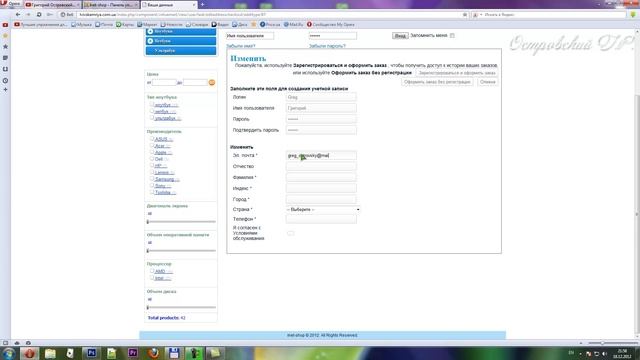Viewport: 640px width, 360px height.
Task: Reload the current page
Action: coord(39,15)
